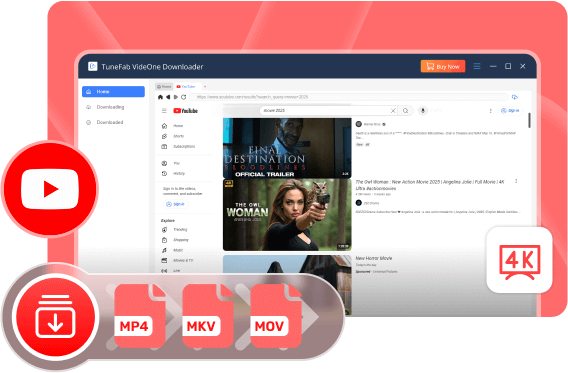Open Final Destination Bloodlines trailer thumbnail
This screenshot has width=568, height=373.
click(x=287, y=148)
